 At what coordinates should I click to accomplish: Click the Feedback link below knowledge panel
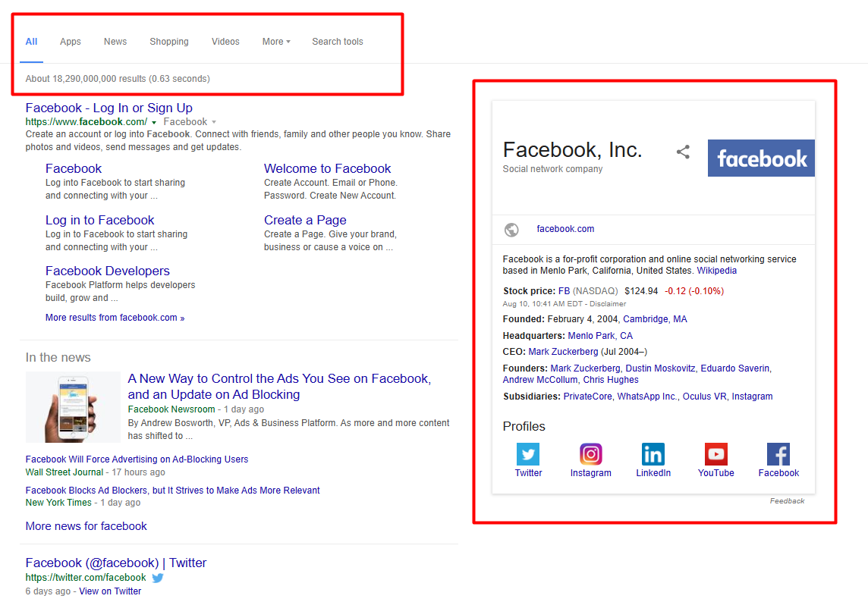pos(787,501)
